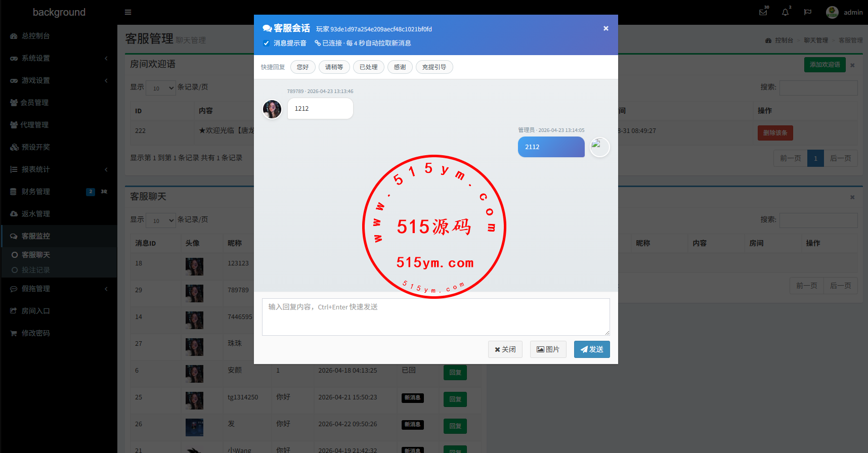Viewport: 868px width, 453px height.
Task: Click the player avatar beside message 1212
Action: [272, 109]
